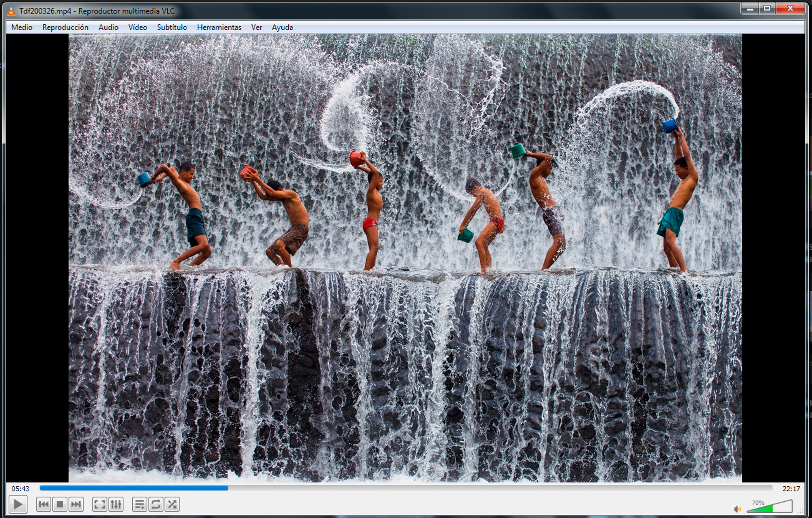Minimize the VLC window
Image resolution: width=812 pixels, height=518 pixels.
pos(750,9)
